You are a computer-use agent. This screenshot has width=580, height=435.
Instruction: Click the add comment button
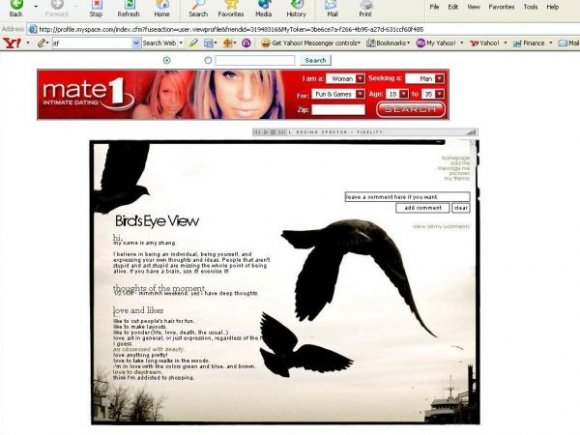[x=422, y=208]
